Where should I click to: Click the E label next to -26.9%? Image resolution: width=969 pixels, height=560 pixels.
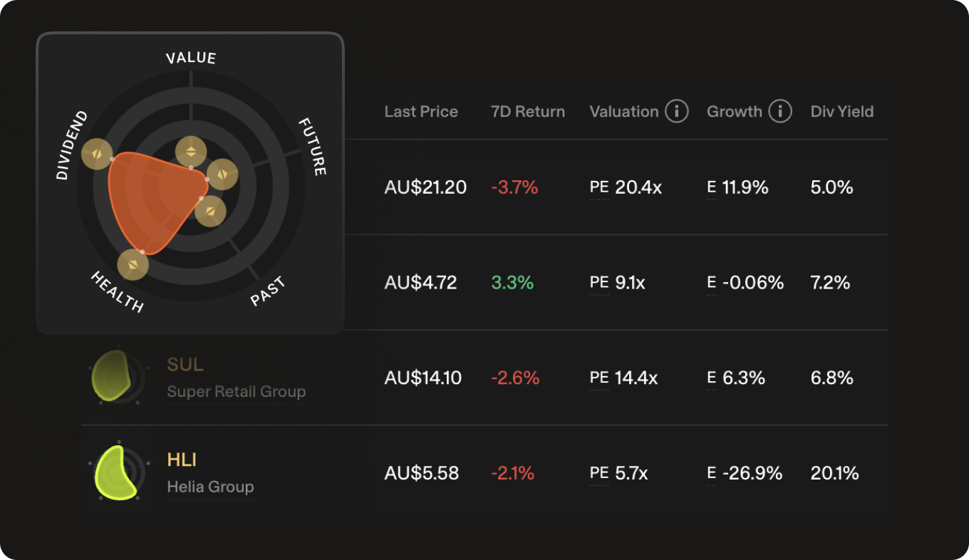[711, 473]
